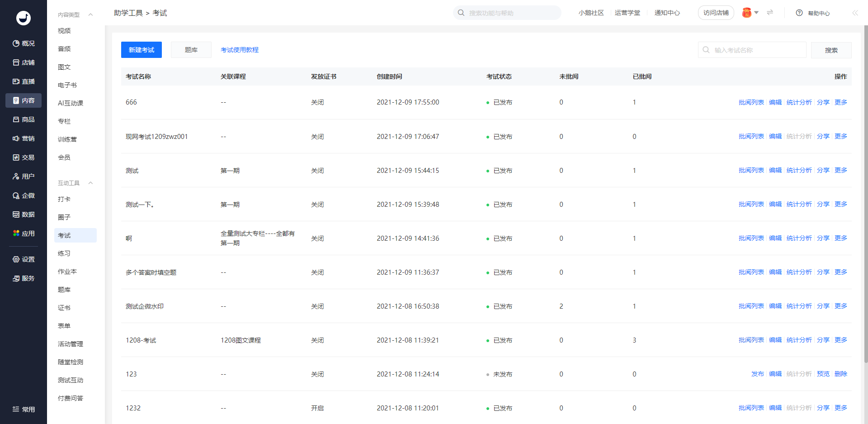The width and height of the screenshot is (868, 424).
Task: Open 店铺 section in sidebar
Action: click(x=24, y=62)
